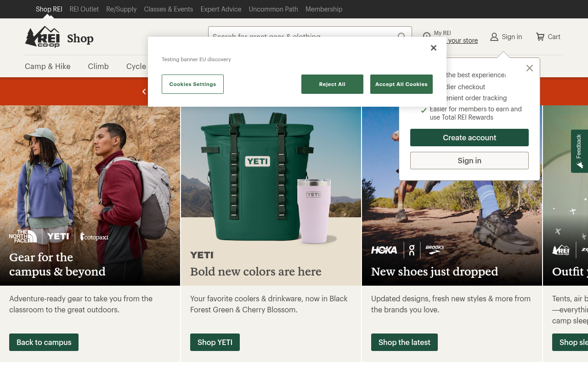Click Reject All cookies
Image resolution: width=588 pixels, height=368 pixels.
pos(332,84)
